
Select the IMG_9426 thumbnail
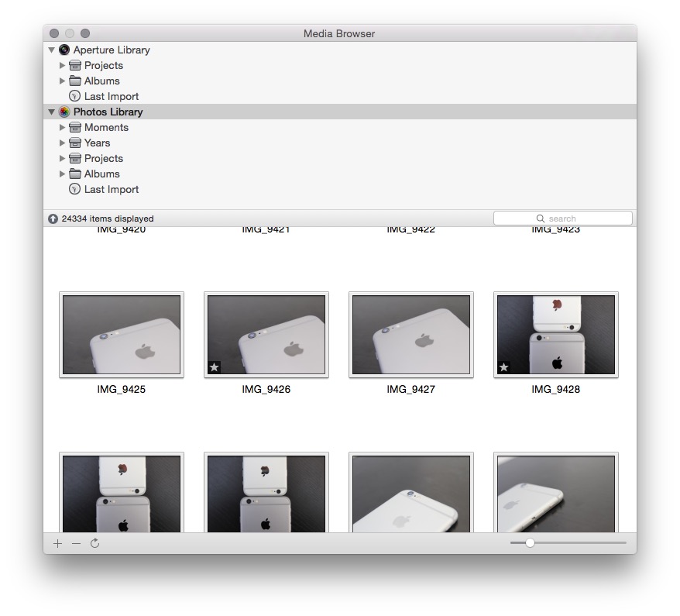[x=266, y=335]
